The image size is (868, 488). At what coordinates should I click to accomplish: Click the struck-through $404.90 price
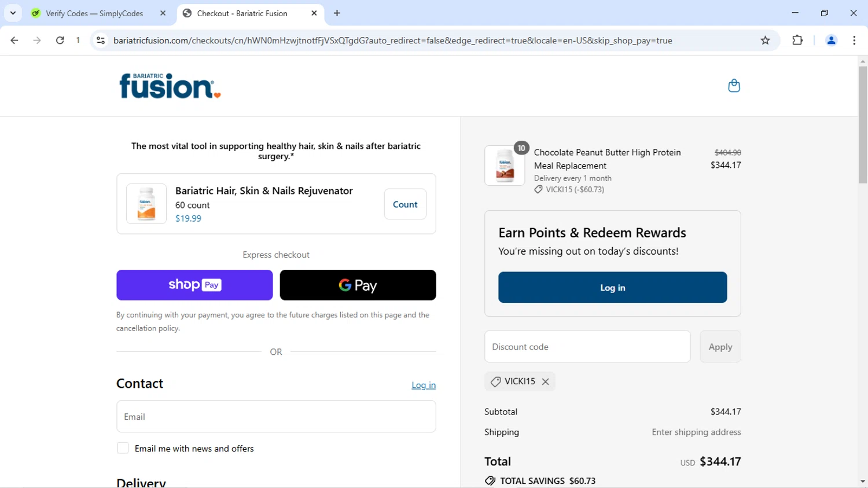click(727, 153)
